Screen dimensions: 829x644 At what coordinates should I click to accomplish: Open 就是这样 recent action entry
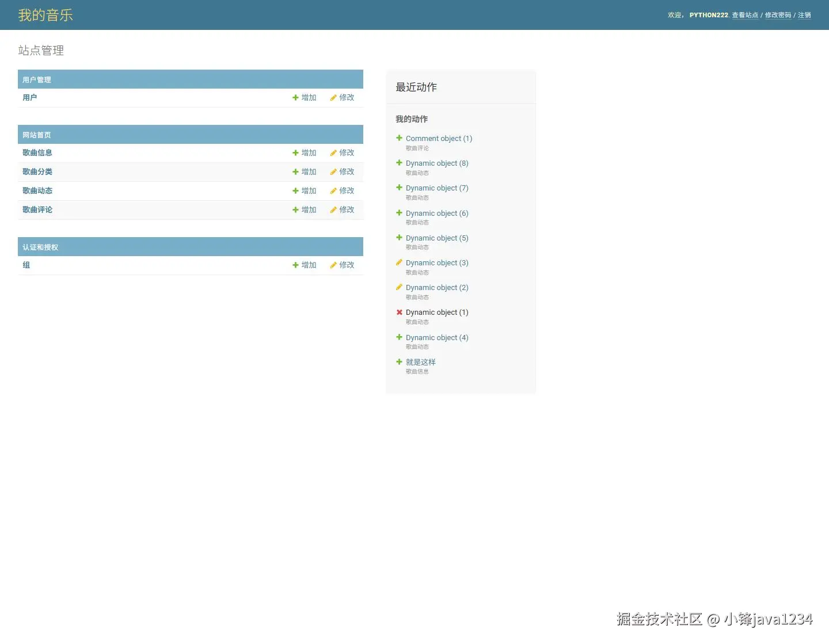[421, 362]
